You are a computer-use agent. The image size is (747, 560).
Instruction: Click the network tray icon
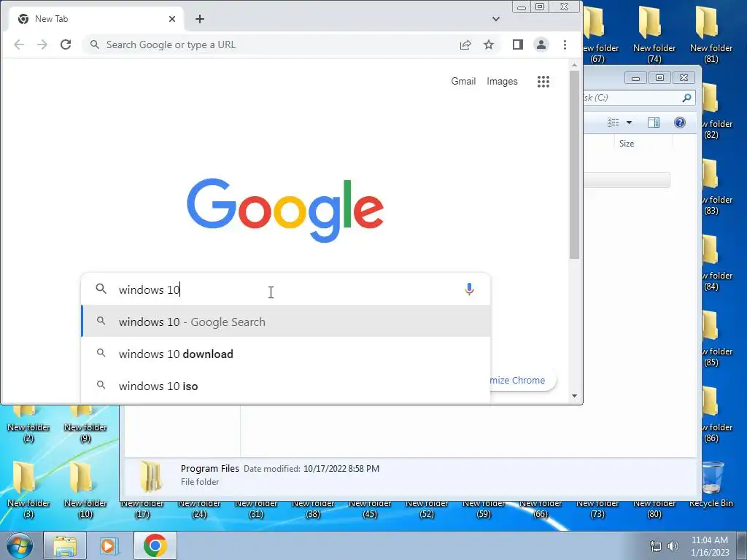coord(656,547)
